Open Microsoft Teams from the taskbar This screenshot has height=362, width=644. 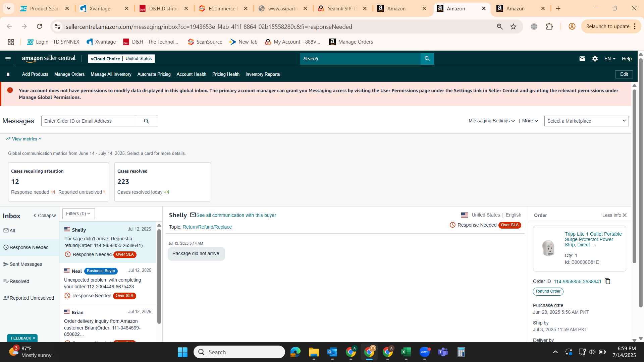click(x=443, y=352)
